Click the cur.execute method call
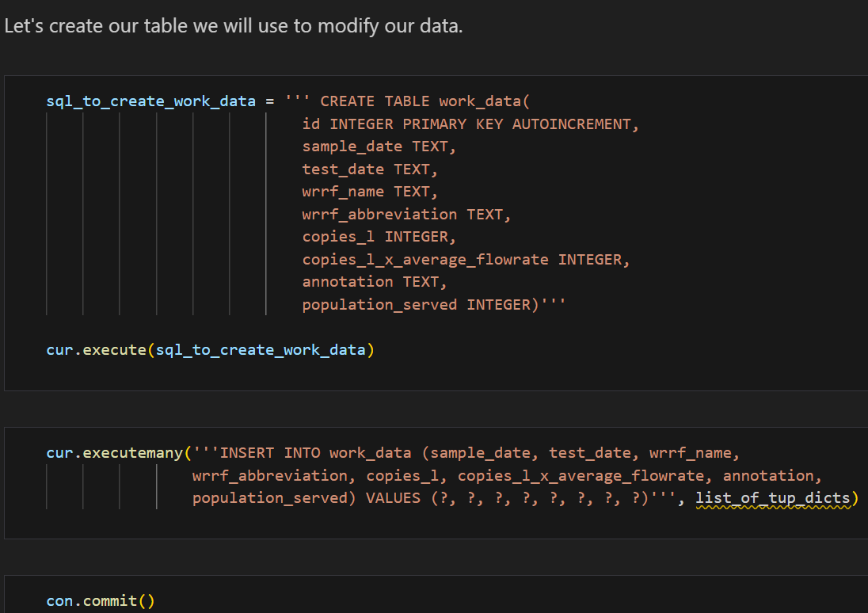 (95, 350)
